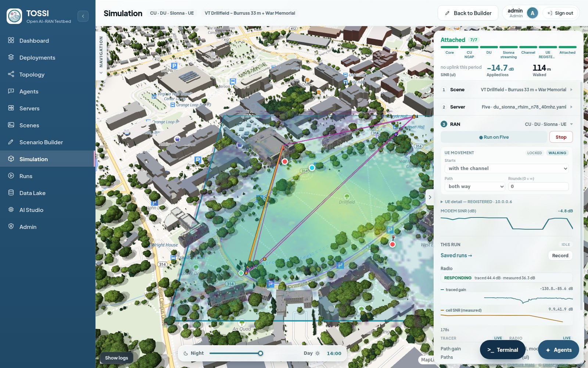This screenshot has height=368, width=588.
Task: Click the Data Lake database icon
Action: pos(11,193)
